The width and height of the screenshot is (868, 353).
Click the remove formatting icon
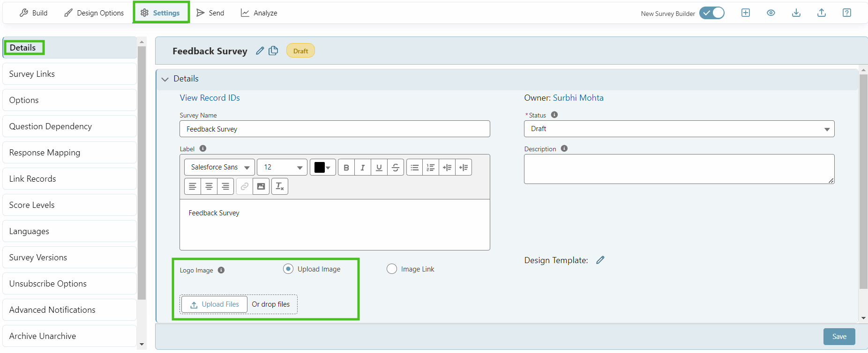pyautogui.click(x=280, y=186)
